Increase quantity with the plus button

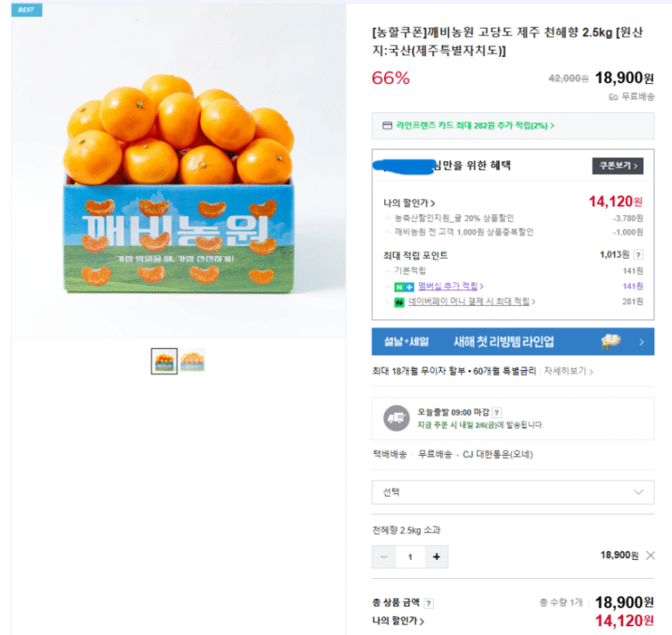click(x=436, y=555)
